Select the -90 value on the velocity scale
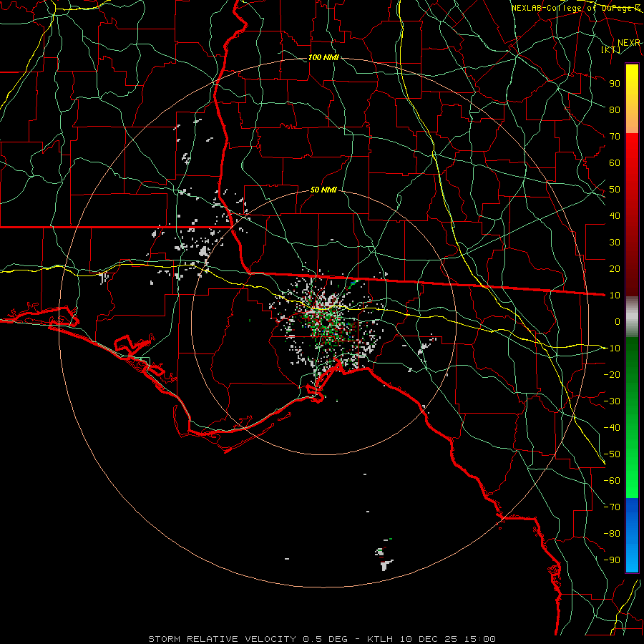 coord(612,560)
